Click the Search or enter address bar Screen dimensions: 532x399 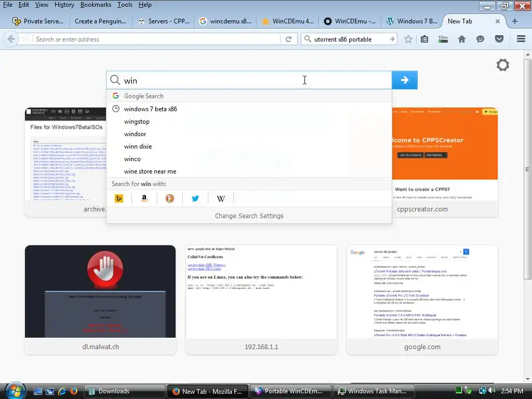coord(156,39)
